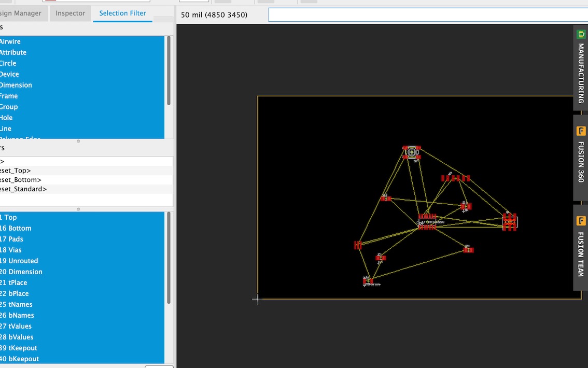Toggle layer 1 Top in filter
Viewport: 588px width, 368px height.
pos(82,217)
